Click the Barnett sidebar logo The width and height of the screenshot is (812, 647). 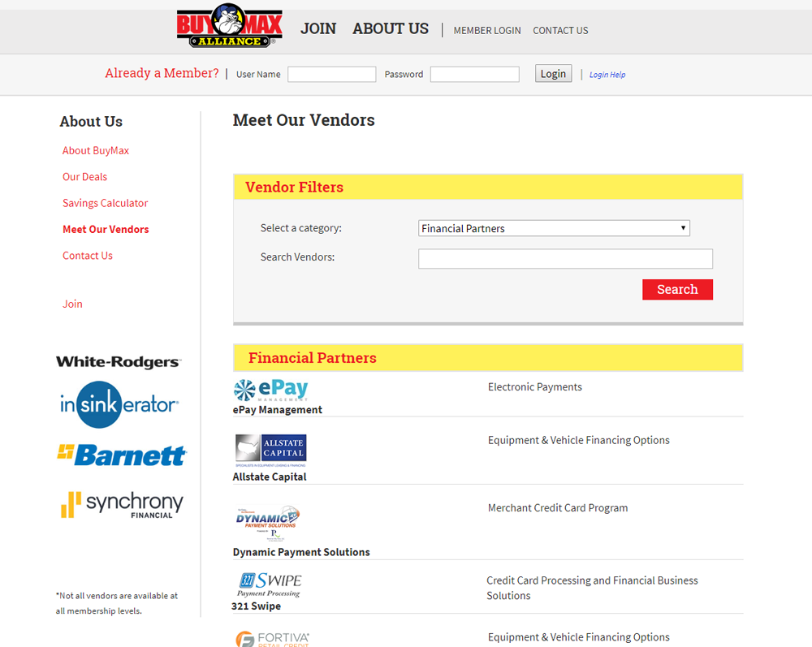coord(121,455)
